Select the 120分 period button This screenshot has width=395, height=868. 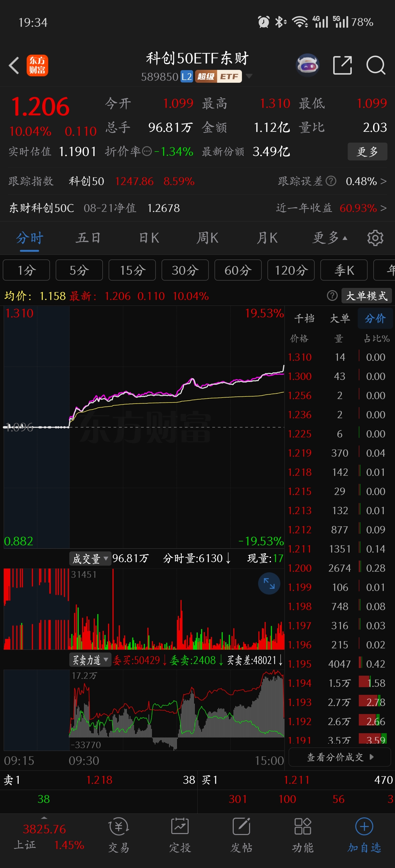coord(291,270)
